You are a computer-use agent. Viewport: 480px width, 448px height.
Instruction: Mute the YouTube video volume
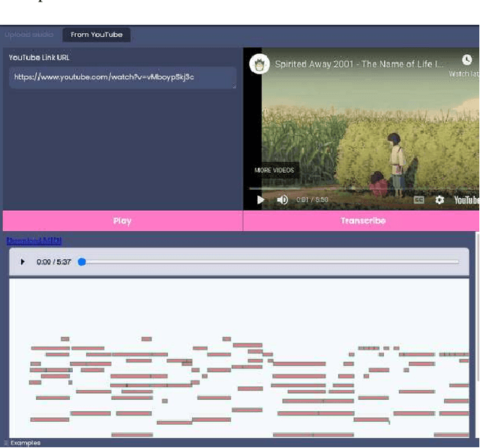tap(283, 200)
